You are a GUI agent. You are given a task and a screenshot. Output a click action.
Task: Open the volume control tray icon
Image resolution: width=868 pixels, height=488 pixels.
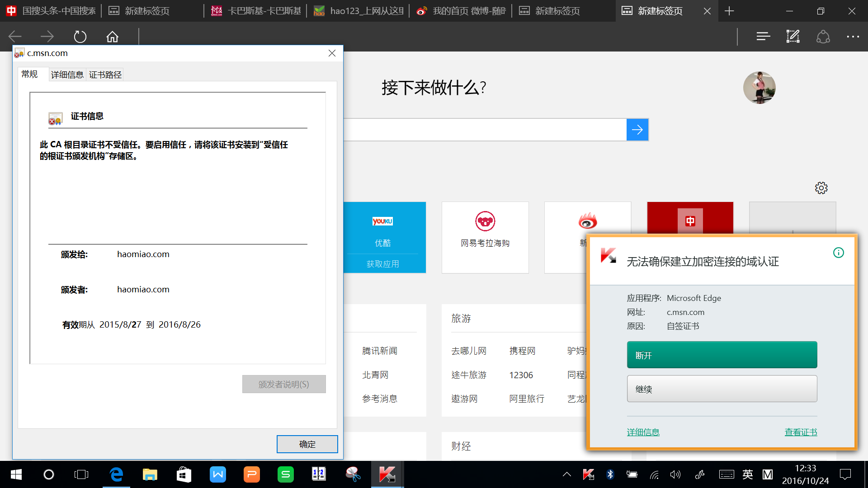tap(675, 474)
